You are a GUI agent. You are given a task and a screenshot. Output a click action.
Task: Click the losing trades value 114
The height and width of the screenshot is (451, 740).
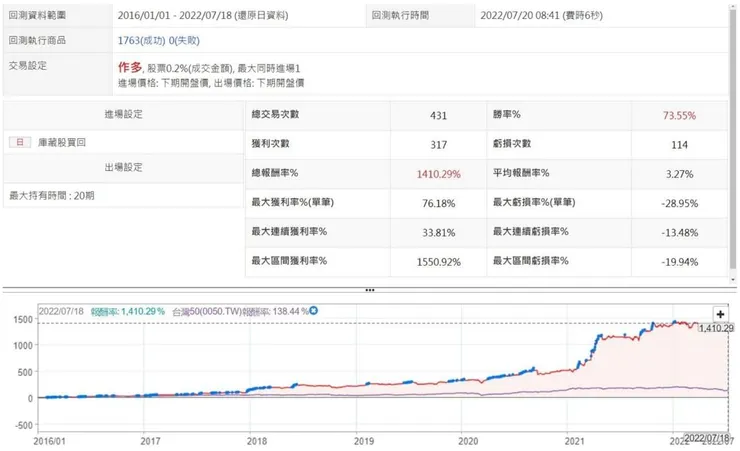tap(679, 145)
